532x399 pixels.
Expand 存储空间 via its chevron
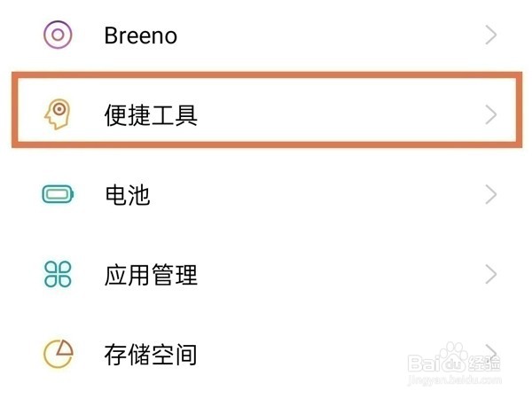tap(491, 353)
